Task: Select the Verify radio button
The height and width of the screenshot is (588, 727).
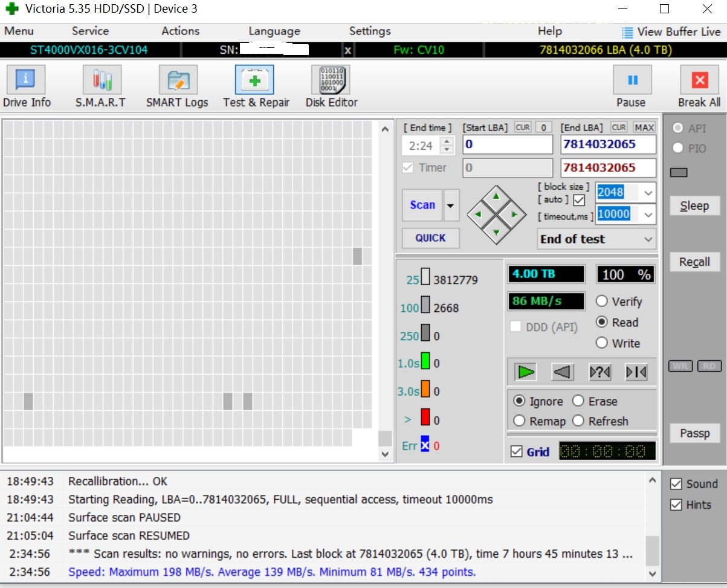Action: click(x=602, y=301)
